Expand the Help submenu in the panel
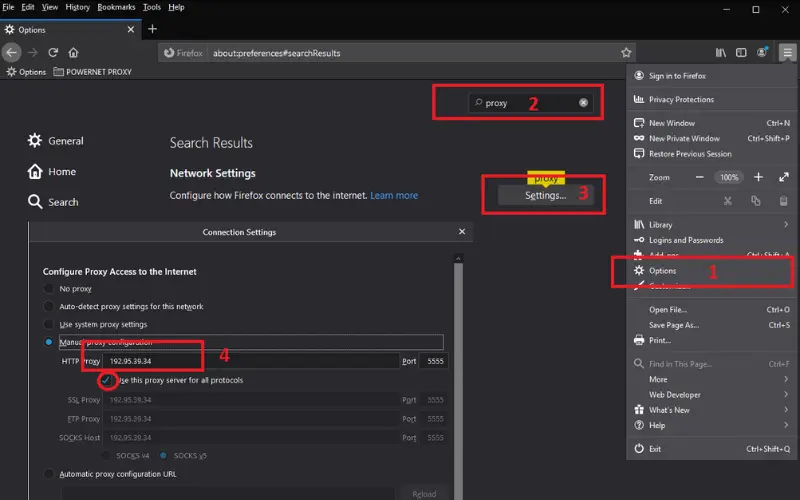The width and height of the screenshot is (800, 500). (711, 425)
